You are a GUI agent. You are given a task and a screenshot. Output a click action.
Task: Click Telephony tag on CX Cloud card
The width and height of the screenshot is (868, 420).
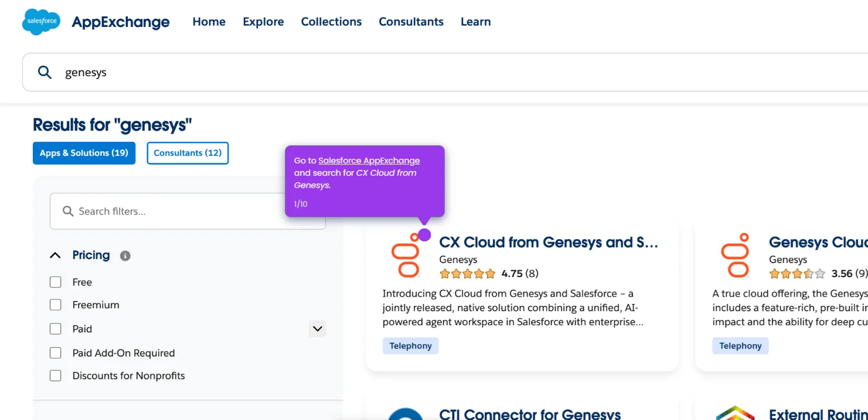coord(410,346)
